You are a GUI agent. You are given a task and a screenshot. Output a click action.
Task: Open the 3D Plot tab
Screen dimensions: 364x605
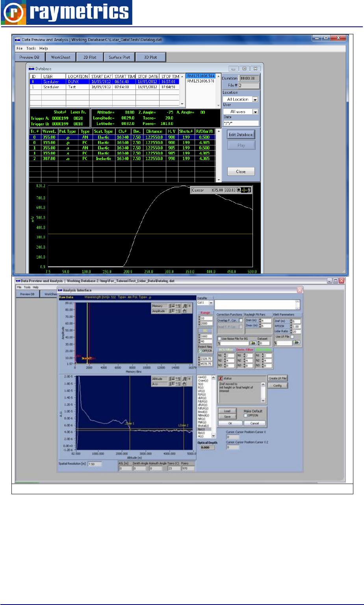click(x=150, y=57)
